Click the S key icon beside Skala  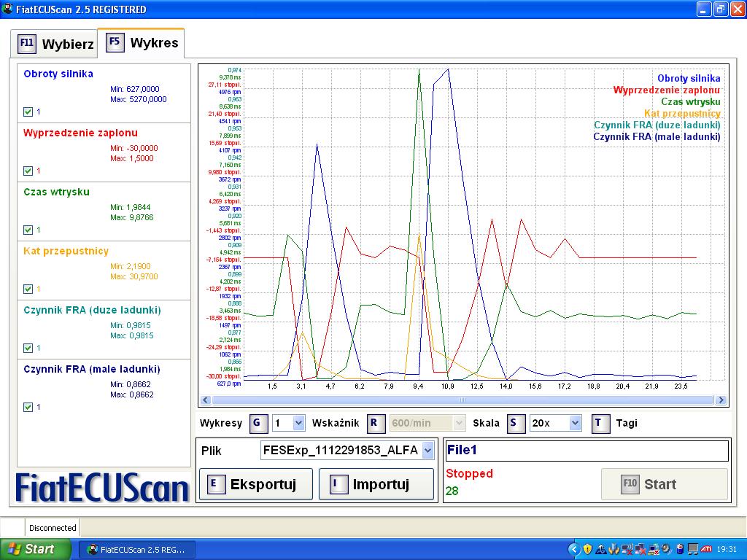[x=516, y=423]
